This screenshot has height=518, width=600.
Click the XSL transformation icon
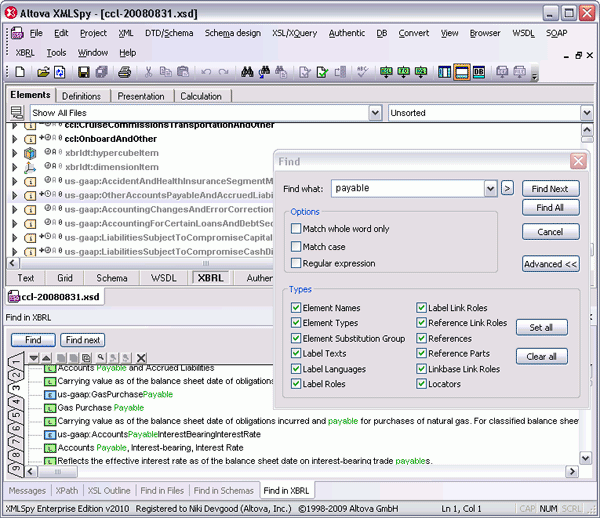[x=386, y=72]
